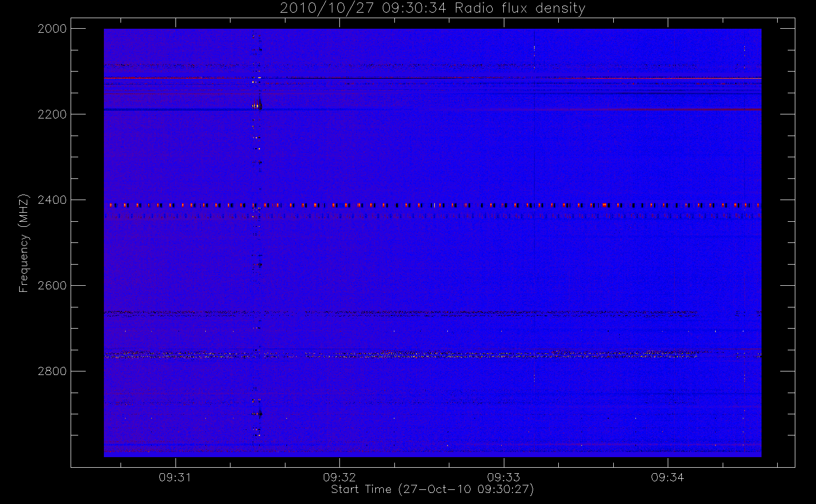Click the 09:31 time tick label
Viewport: 816px width, 504px height.
coord(175,477)
